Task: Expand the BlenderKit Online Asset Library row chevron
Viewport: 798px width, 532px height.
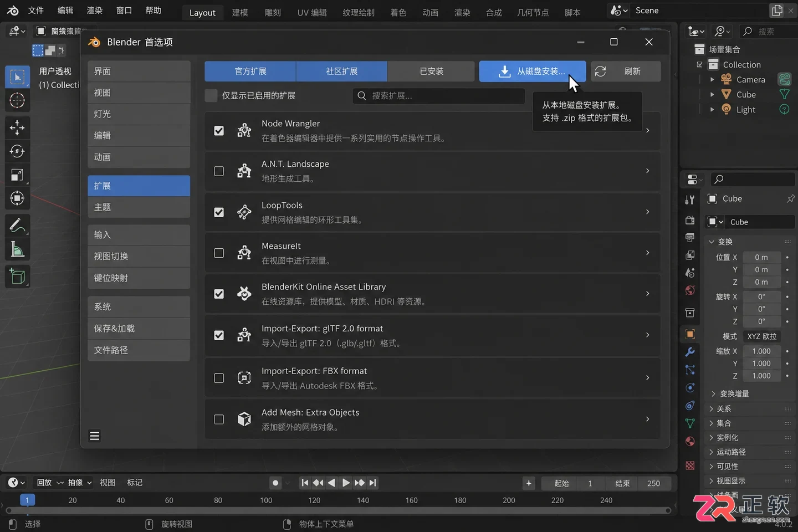Action: pos(647,293)
